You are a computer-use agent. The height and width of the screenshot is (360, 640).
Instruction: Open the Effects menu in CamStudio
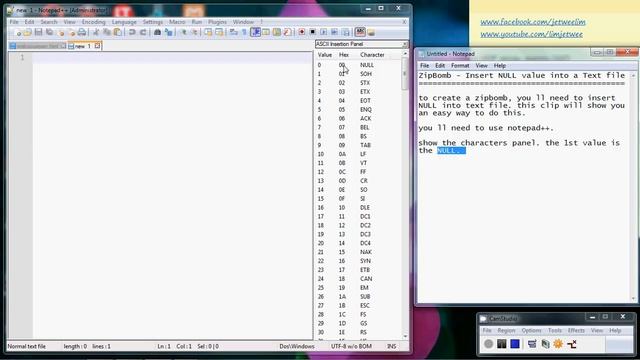[576, 331]
